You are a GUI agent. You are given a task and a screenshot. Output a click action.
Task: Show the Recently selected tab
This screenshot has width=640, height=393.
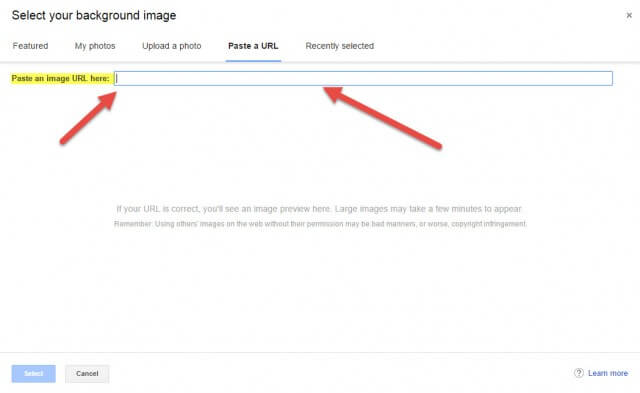[340, 46]
